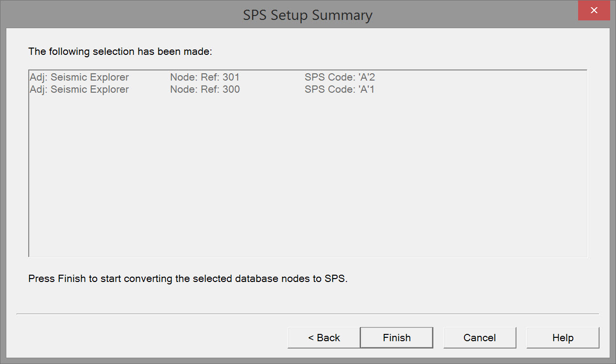The height and width of the screenshot is (364, 616).
Task: Go back with the < Back button
Action: coord(324,338)
